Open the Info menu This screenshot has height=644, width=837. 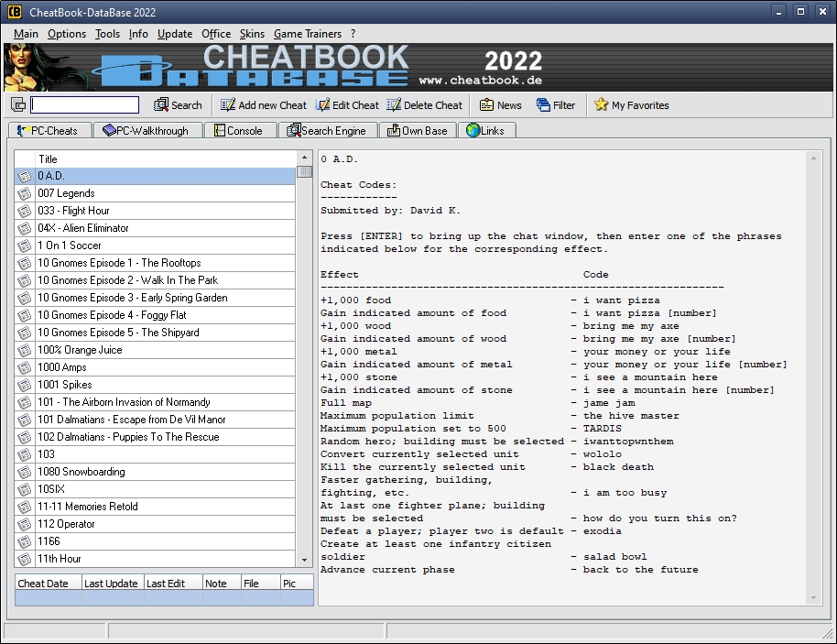(x=138, y=34)
